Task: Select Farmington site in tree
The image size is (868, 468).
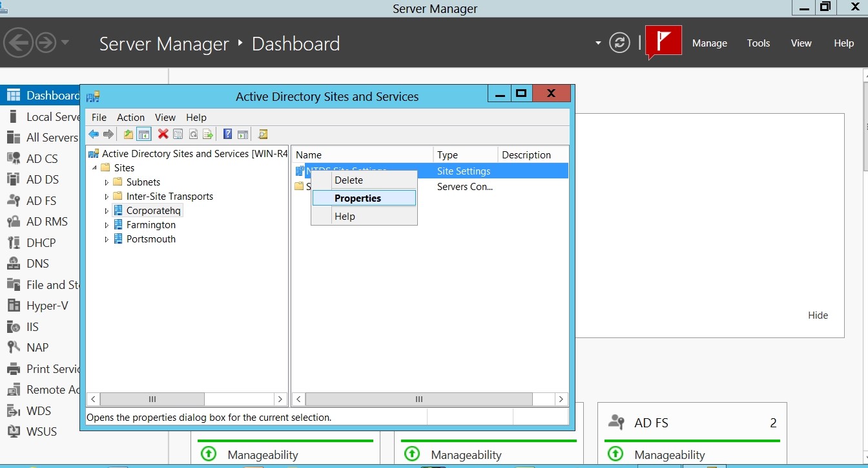Action: (x=150, y=225)
